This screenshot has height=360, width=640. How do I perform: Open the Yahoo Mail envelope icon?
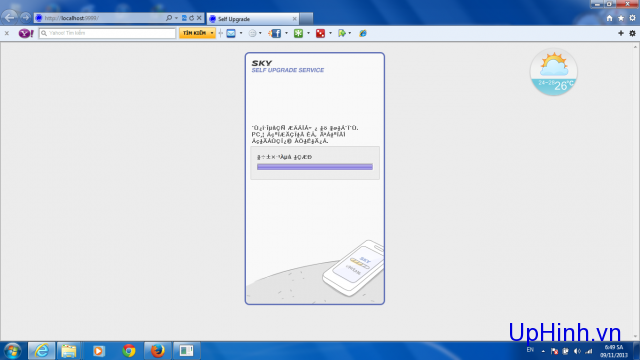(231, 33)
